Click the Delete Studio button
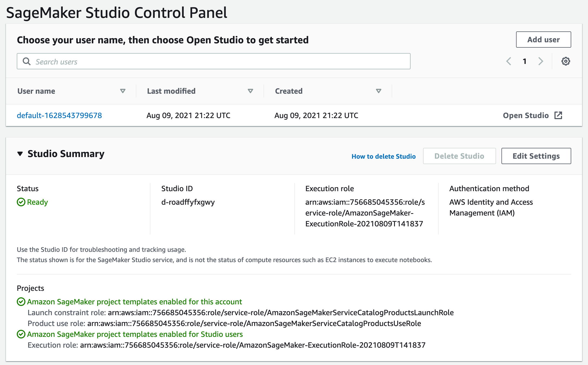The image size is (588, 365). pyautogui.click(x=459, y=156)
